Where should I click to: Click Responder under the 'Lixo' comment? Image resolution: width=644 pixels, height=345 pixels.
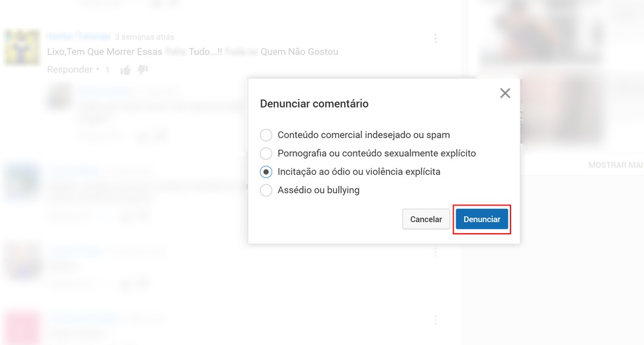point(70,69)
